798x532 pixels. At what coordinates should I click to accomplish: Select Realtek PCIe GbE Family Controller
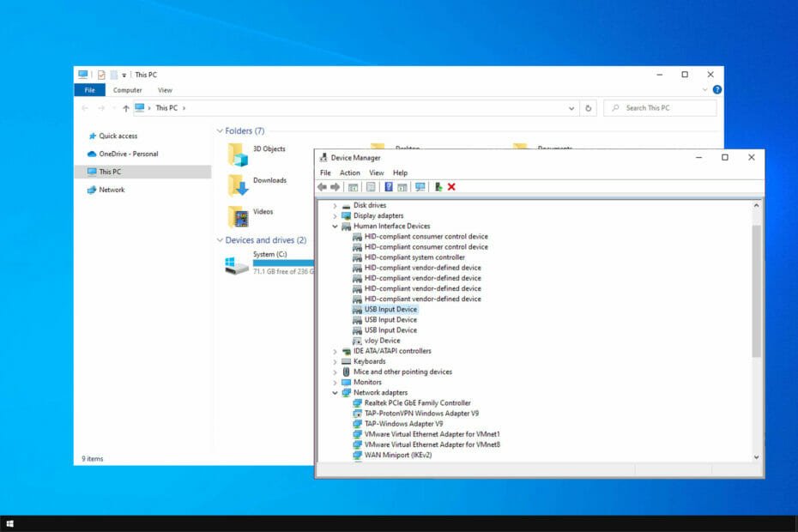click(x=417, y=403)
